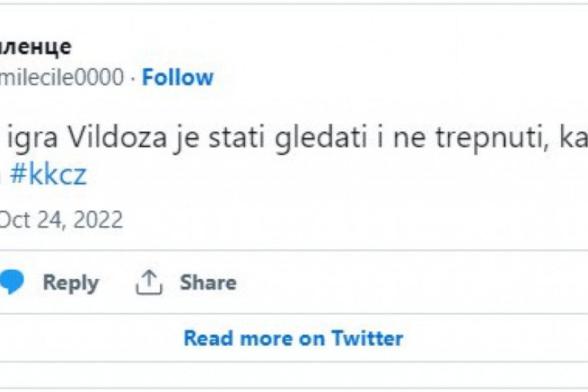Open the Oct 24, 2022 timestamp
The width and height of the screenshot is (588, 392).
[60, 221]
